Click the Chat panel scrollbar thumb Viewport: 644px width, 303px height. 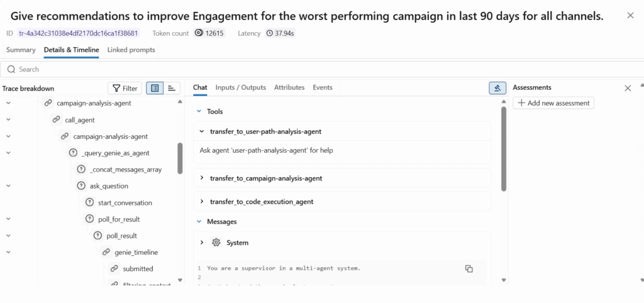point(504,149)
